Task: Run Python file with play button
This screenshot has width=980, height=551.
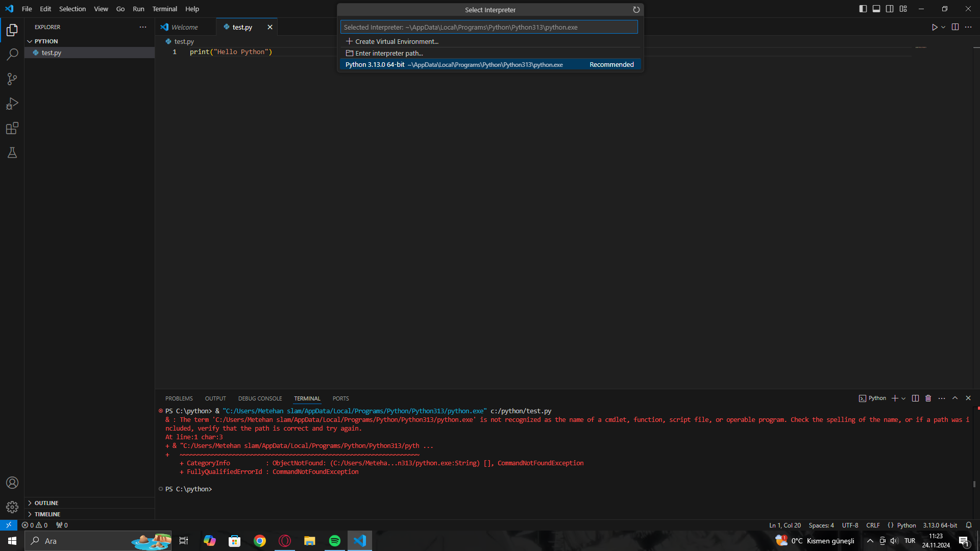Action: (934, 27)
